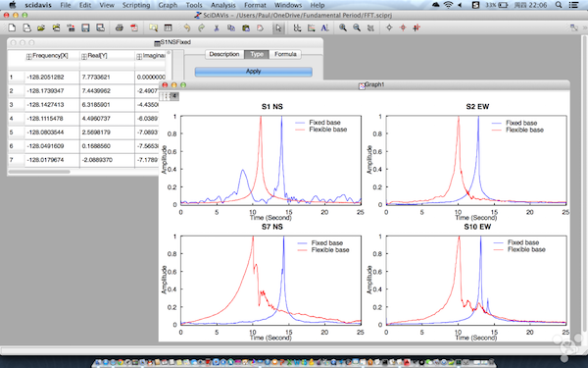Click the Undo arrow icon
Image resolution: width=588 pixels, height=368 pixels.
[x=187, y=27]
